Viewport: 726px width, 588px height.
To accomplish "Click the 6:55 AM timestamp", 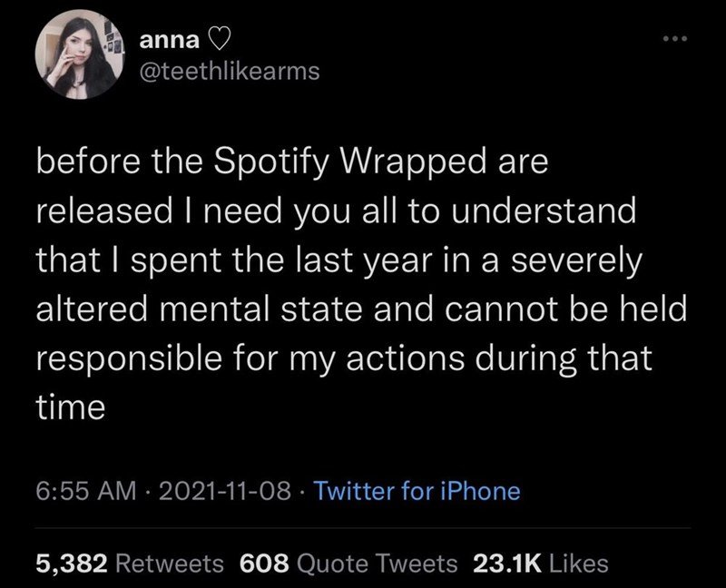I will pyautogui.click(x=86, y=491).
